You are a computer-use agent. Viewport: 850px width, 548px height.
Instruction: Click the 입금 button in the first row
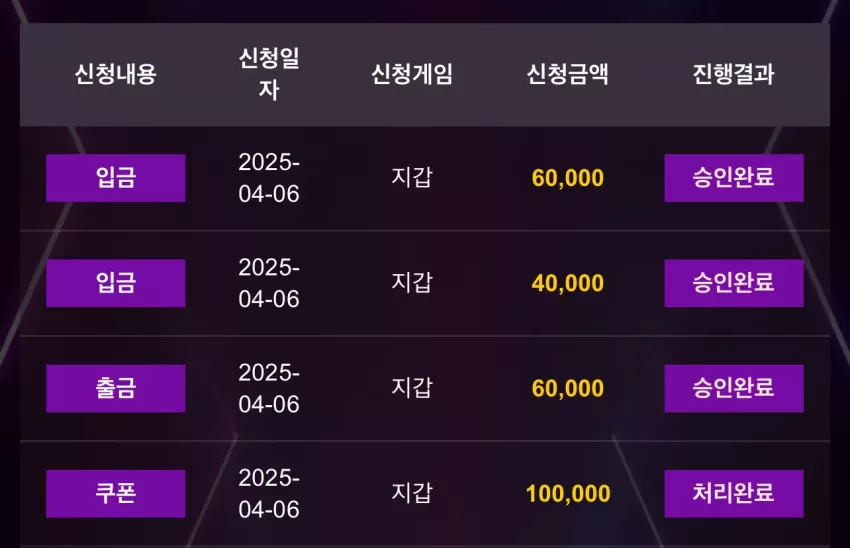coord(115,178)
